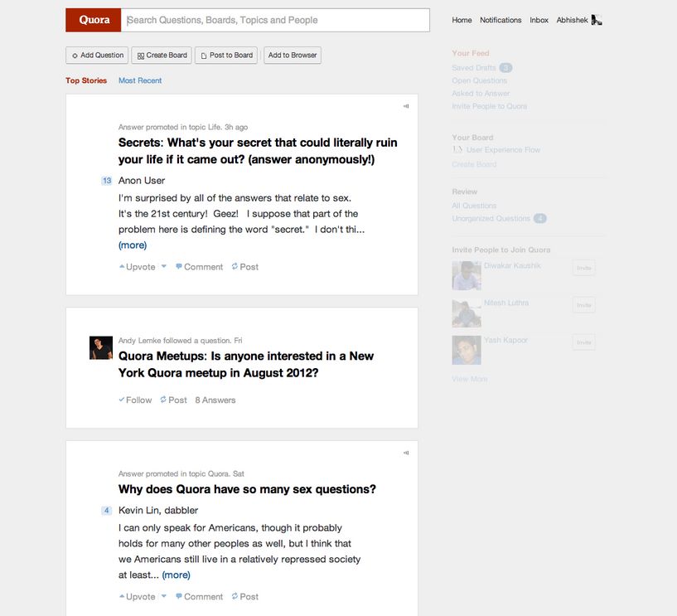Click Andy Lemke's avatar thumbnail
The width and height of the screenshot is (677, 616).
coord(101,347)
